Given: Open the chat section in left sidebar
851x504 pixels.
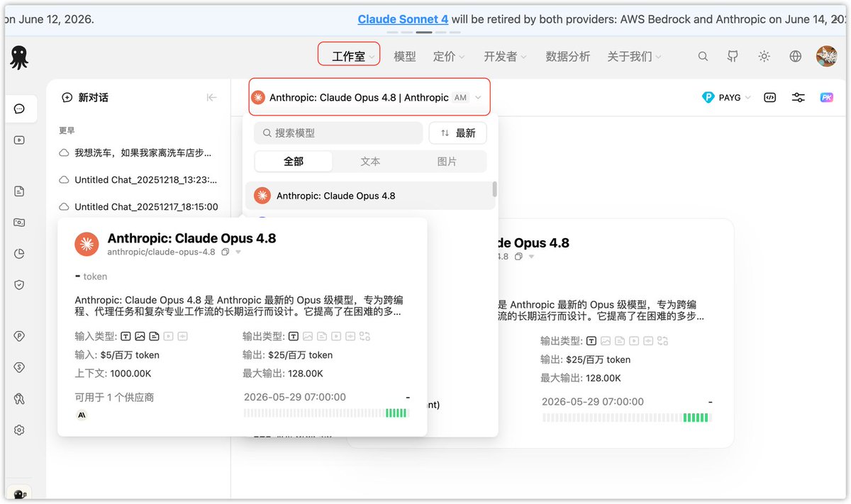Looking at the screenshot, I should tap(19, 108).
